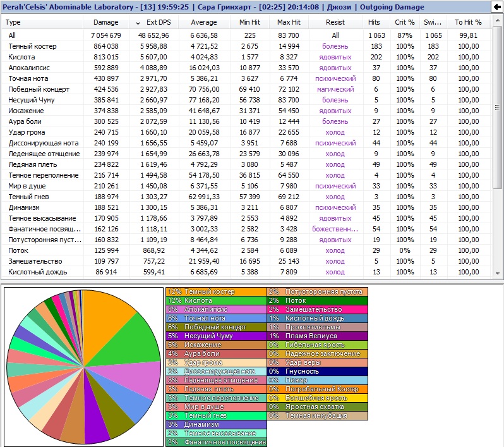Click the 48 652,96 Ext DPS cell
The image size is (504, 447).
(x=153, y=35)
